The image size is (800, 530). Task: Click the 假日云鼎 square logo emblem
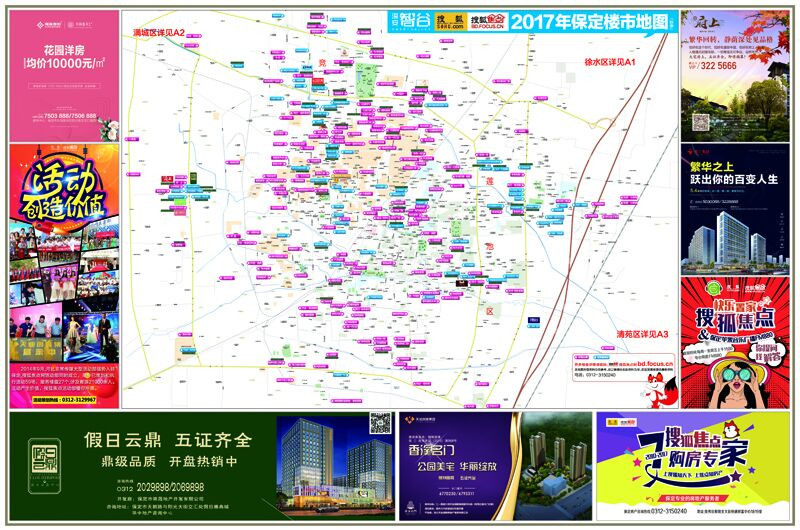[x=44, y=466]
